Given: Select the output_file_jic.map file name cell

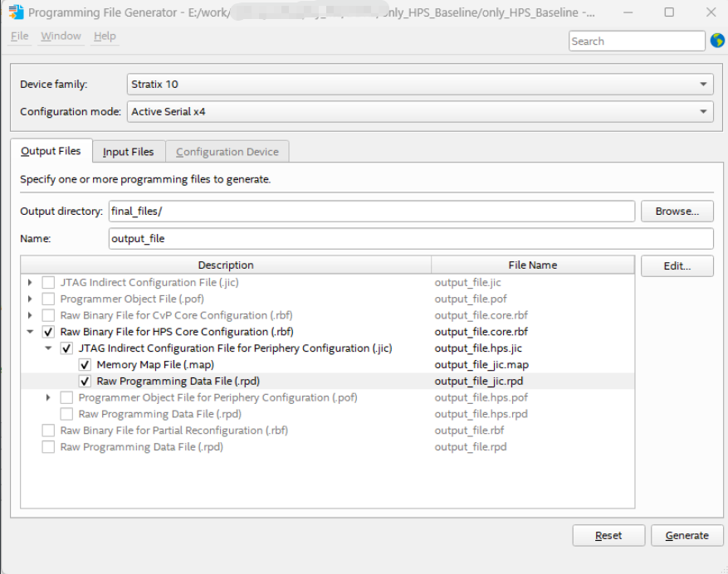Looking at the screenshot, I should coord(481,365).
